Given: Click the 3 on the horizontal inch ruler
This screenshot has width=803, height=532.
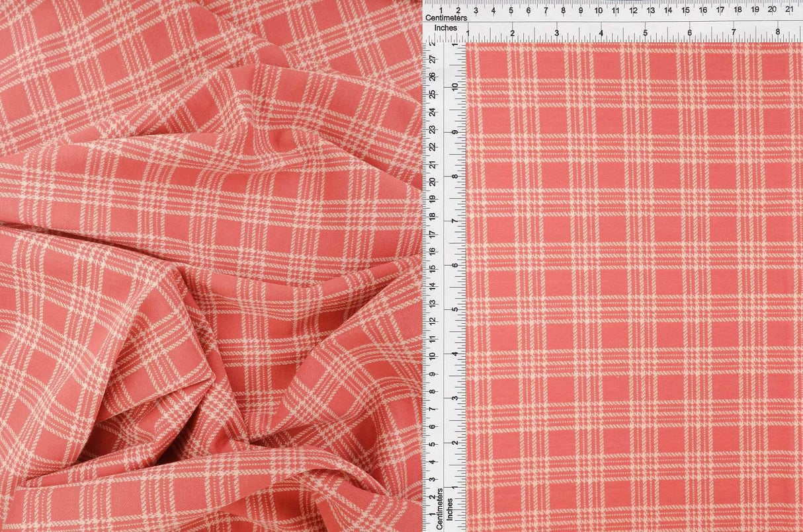Looking at the screenshot, I should [556, 31].
